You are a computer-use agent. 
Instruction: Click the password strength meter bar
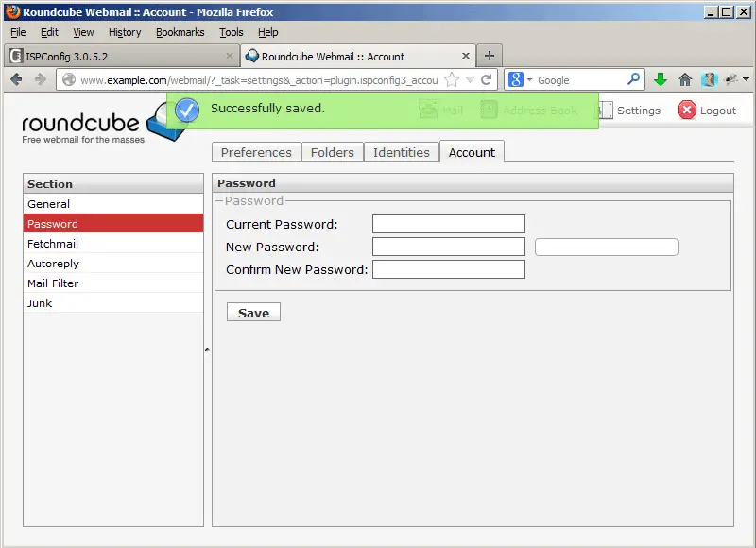(607, 248)
